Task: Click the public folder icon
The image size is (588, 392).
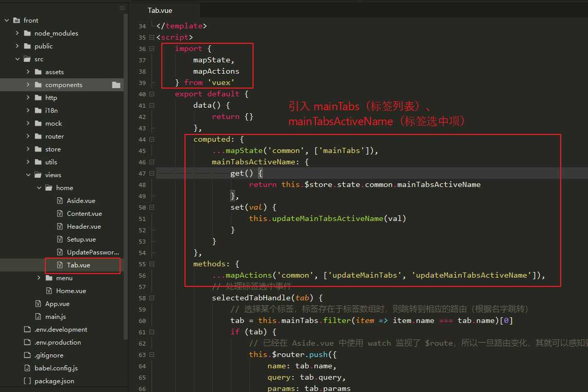Action: pyautogui.click(x=27, y=46)
